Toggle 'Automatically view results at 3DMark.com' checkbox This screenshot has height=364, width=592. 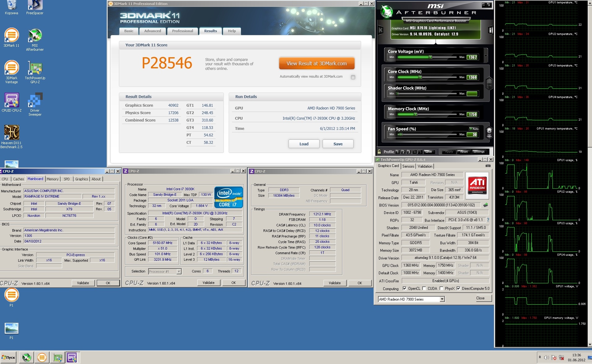point(353,77)
